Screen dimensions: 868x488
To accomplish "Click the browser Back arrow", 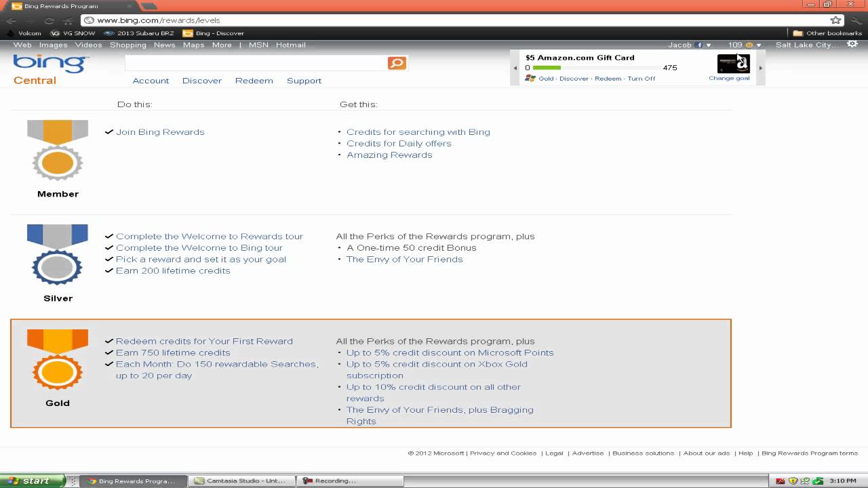I will pos(12,20).
